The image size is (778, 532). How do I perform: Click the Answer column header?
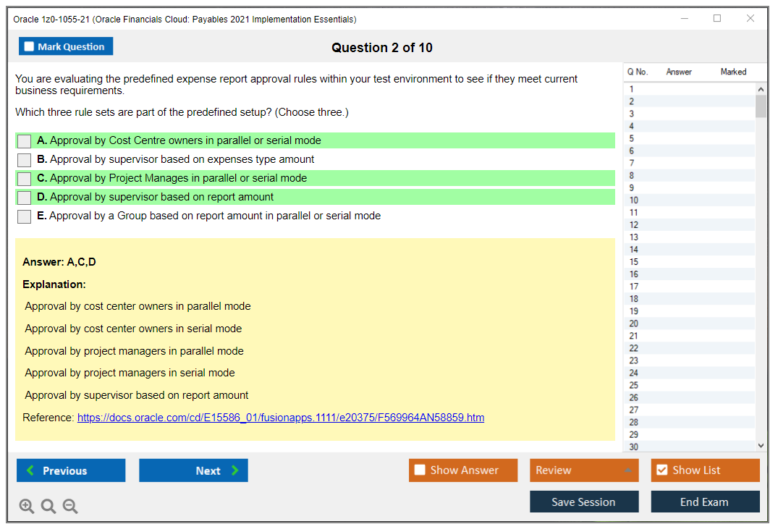click(x=679, y=72)
